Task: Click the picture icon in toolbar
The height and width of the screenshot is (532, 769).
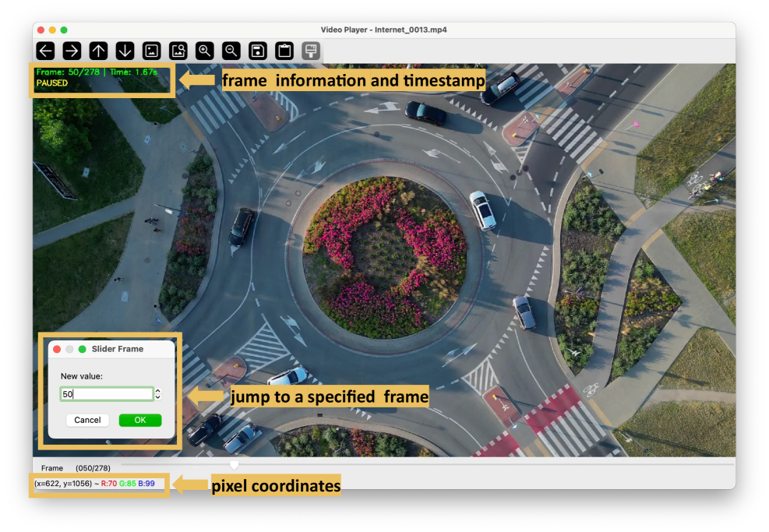Action: [x=152, y=51]
